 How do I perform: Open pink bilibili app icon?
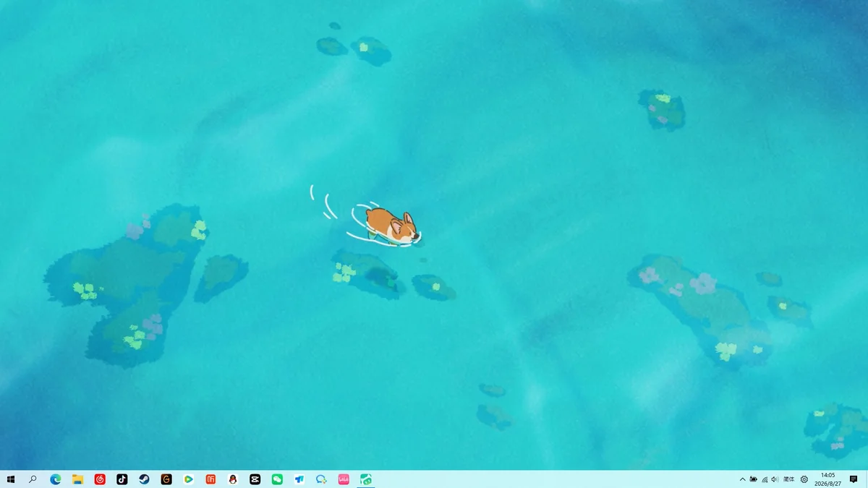tap(344, 479)
